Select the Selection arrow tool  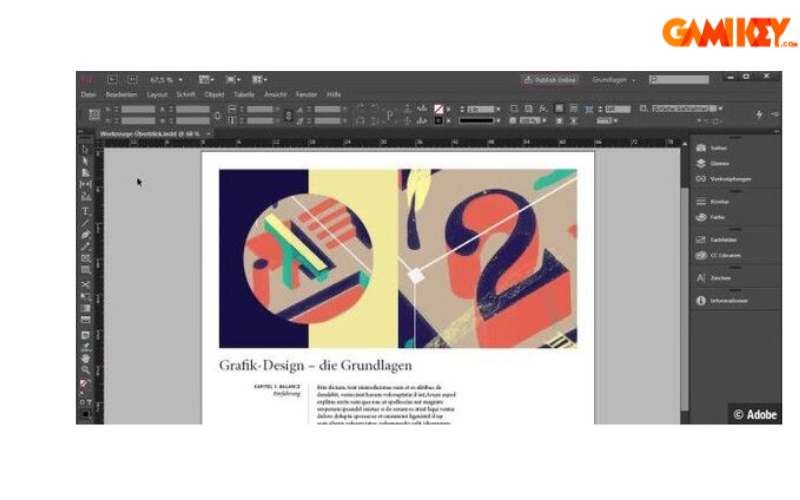(x=86, y=149)
